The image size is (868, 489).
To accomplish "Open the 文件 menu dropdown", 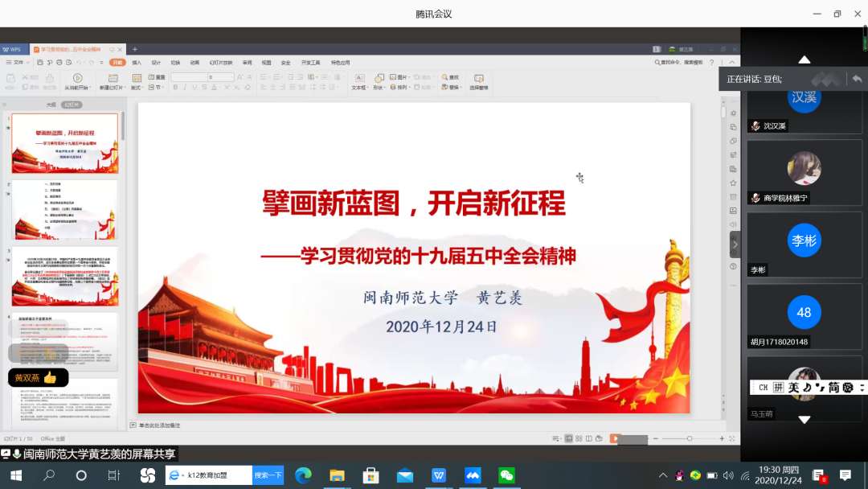I will click(18, 62).
